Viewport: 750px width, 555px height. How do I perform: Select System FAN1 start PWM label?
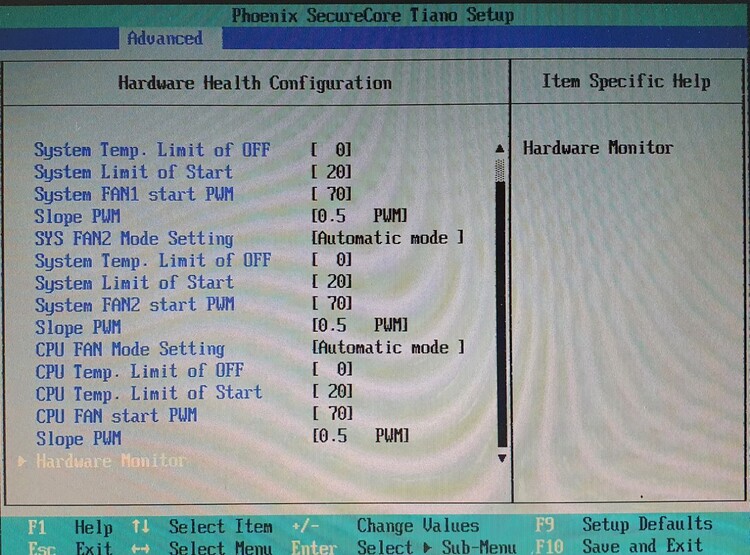pos(134,194)
